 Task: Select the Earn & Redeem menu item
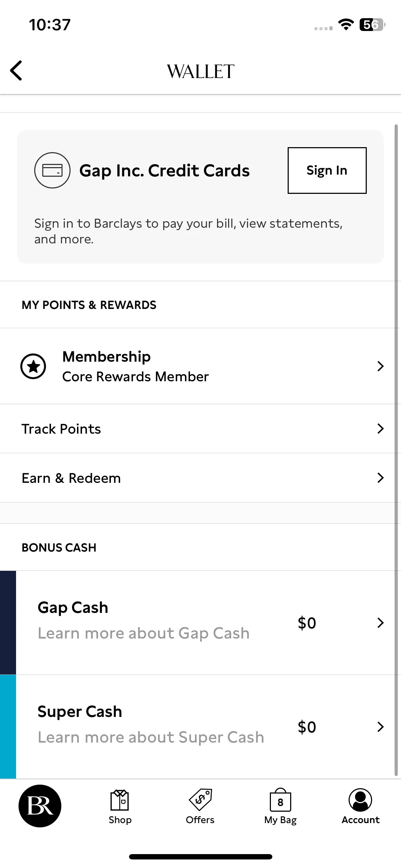200,478
